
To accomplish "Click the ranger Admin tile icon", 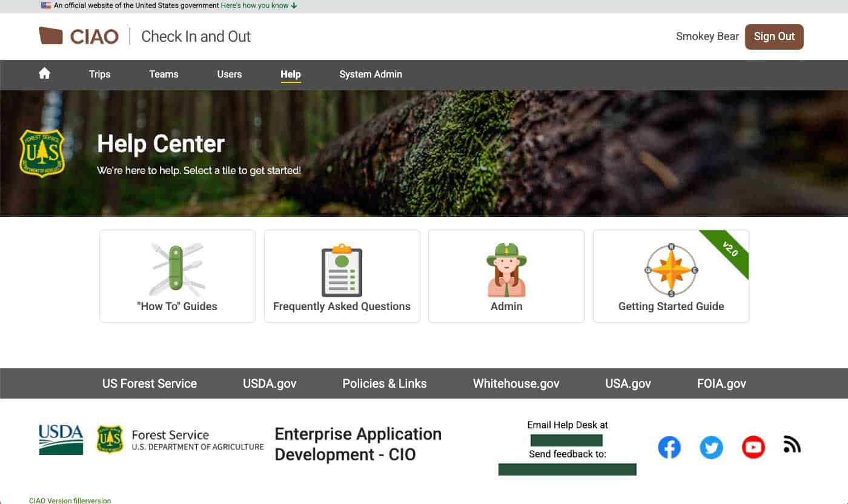I will (506, 270).
